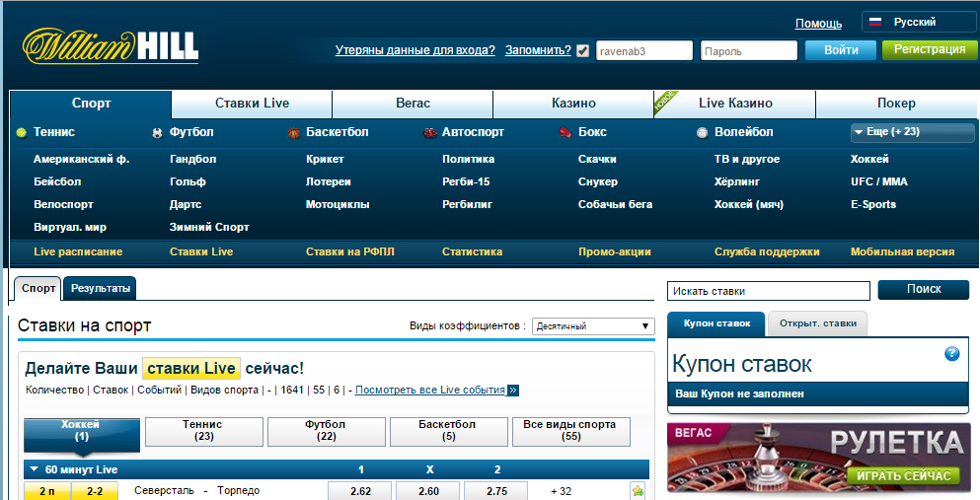The image size is (980, 500).
Task: Expand the Еще (+ 23) sports dropdown
Action: click(x=898, y=132)
